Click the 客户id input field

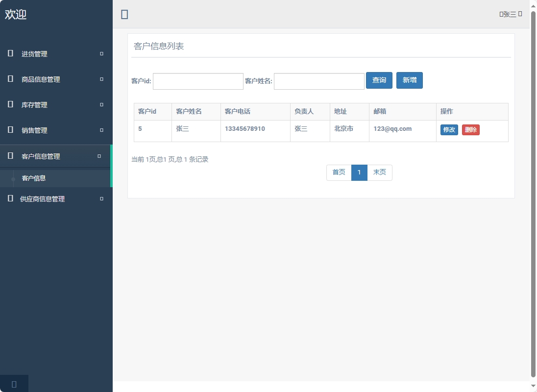click(x=198, y=81)
